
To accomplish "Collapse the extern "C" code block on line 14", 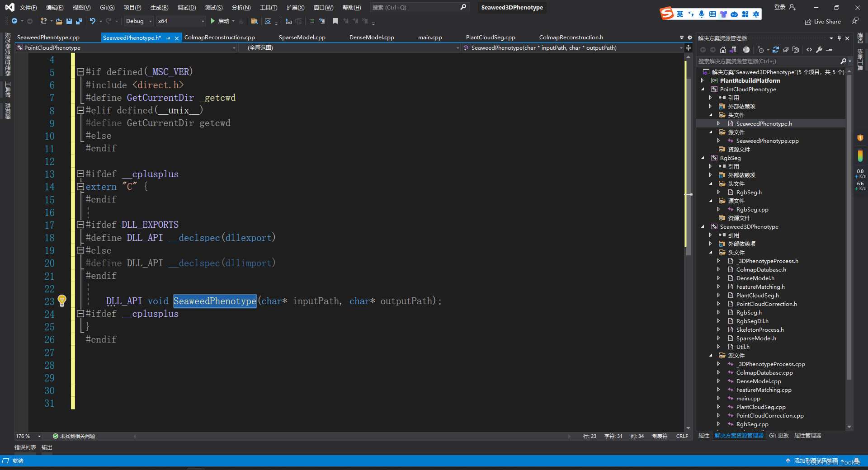I will click(80, 187).
